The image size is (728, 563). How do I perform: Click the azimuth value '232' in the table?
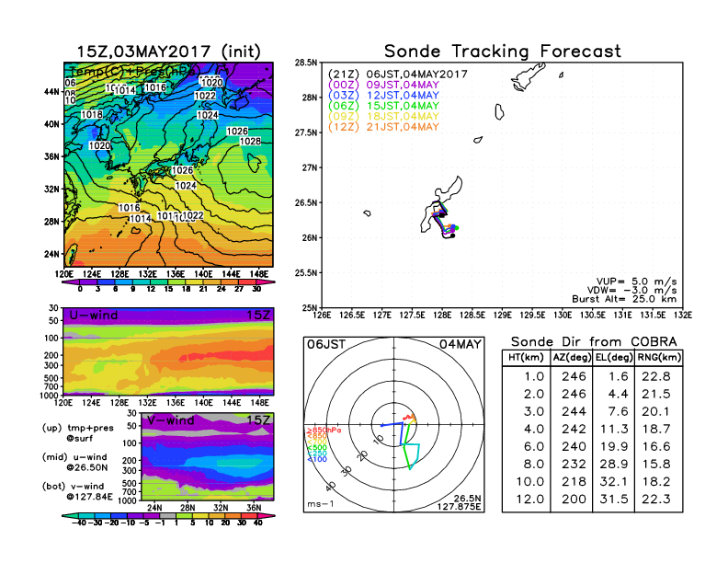574,465
